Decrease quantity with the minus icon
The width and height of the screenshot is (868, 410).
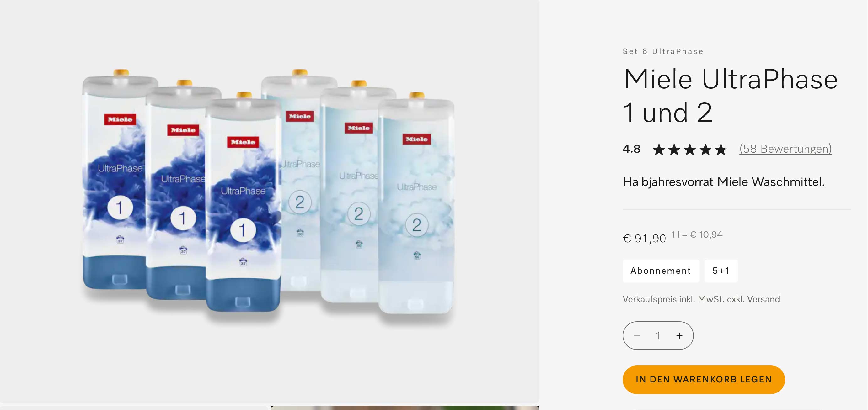[x=637, y=336]
